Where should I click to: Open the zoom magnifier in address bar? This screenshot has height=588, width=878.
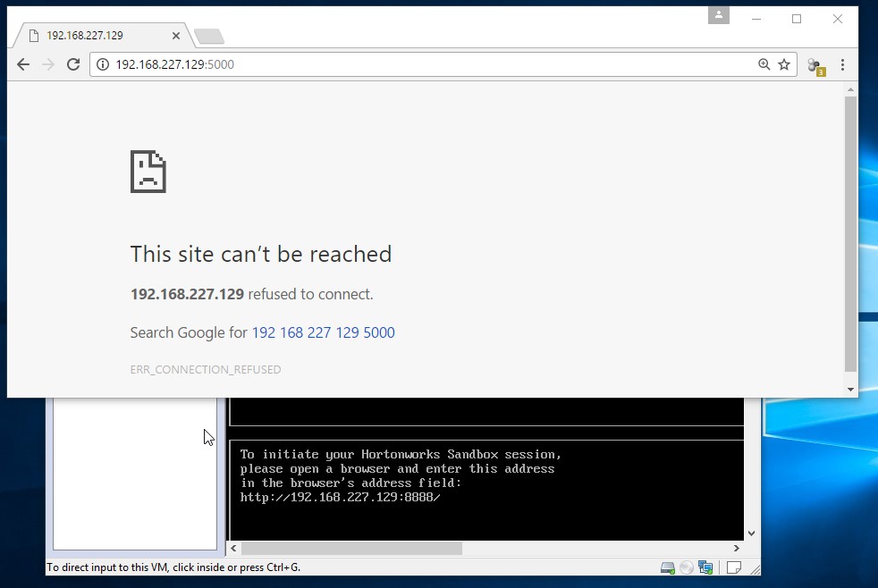click(x=764, y=64)
